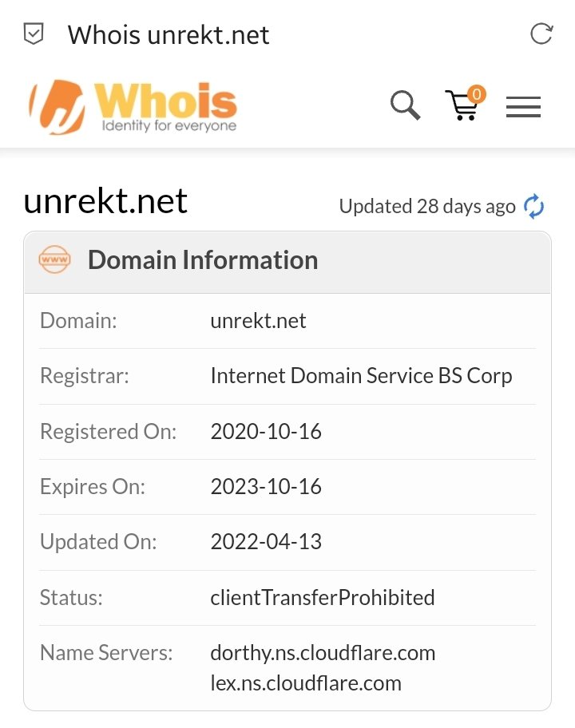Image resolution: width=575 pixels, height=728 pixels.
Task: Click lex.ns.cloudflare.com name server
Action: [x=306, y=683]
